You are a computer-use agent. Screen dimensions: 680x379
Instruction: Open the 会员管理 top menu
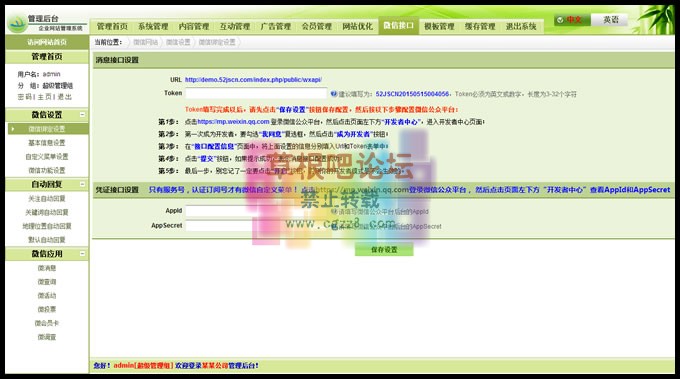click(317, 26)
